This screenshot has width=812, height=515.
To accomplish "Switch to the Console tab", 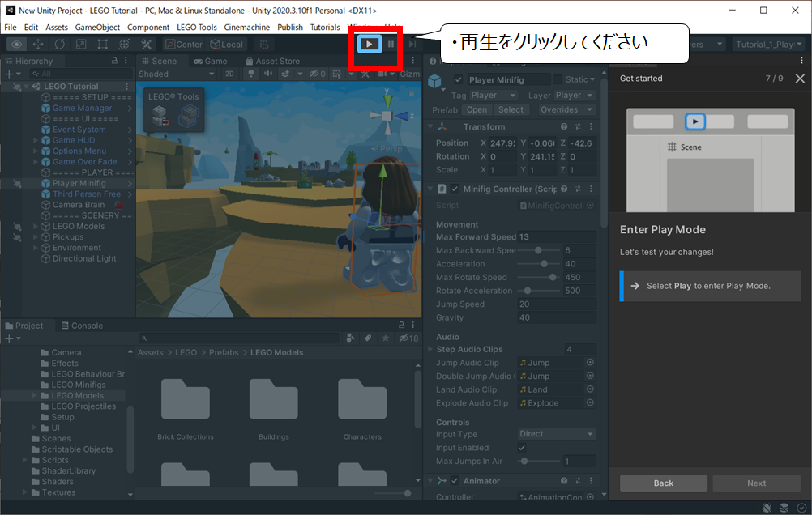I will click(82, 326).
